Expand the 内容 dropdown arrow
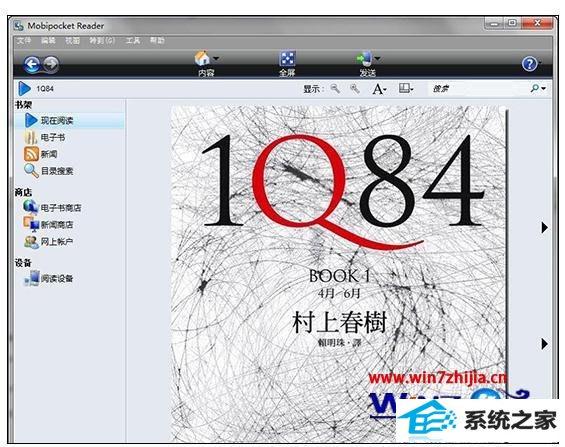The image size is (565, 447). click(216, 58)
